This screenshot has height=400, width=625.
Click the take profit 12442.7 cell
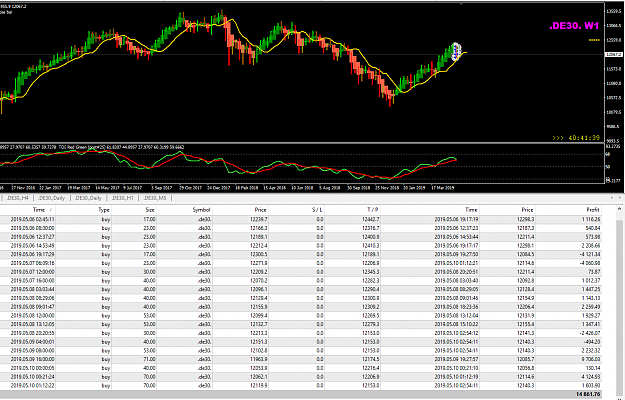(371, 220)
